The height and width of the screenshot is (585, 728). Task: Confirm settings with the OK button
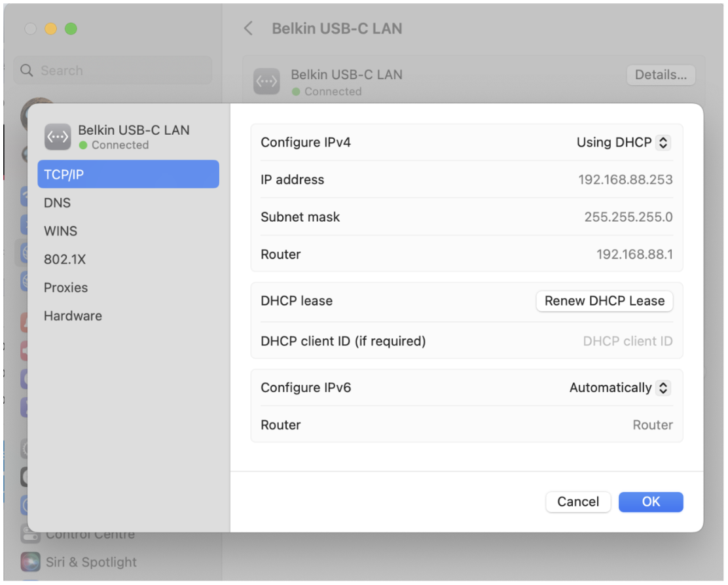point(651,502)
